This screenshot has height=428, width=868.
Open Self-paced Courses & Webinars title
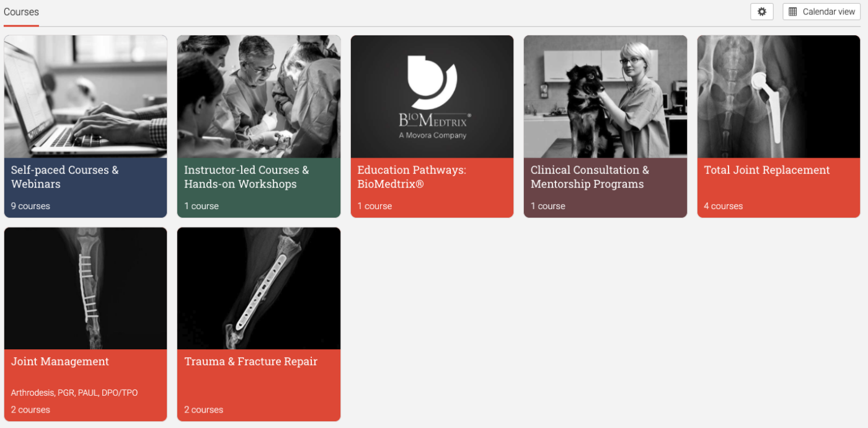(65, 177)
